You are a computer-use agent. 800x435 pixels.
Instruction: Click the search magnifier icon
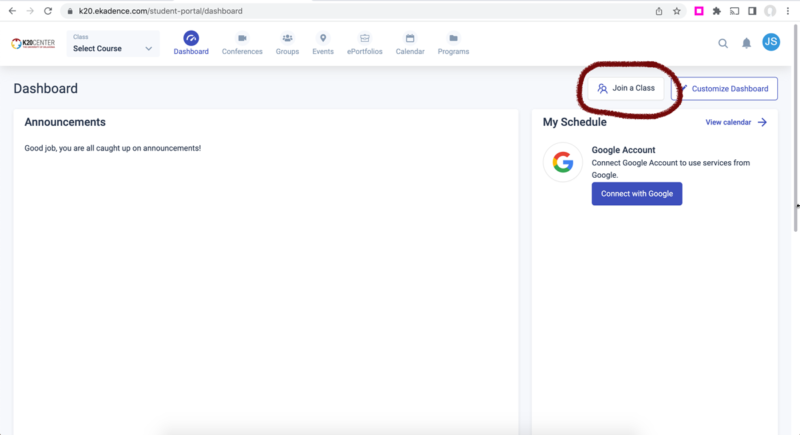tap(723, 43)
